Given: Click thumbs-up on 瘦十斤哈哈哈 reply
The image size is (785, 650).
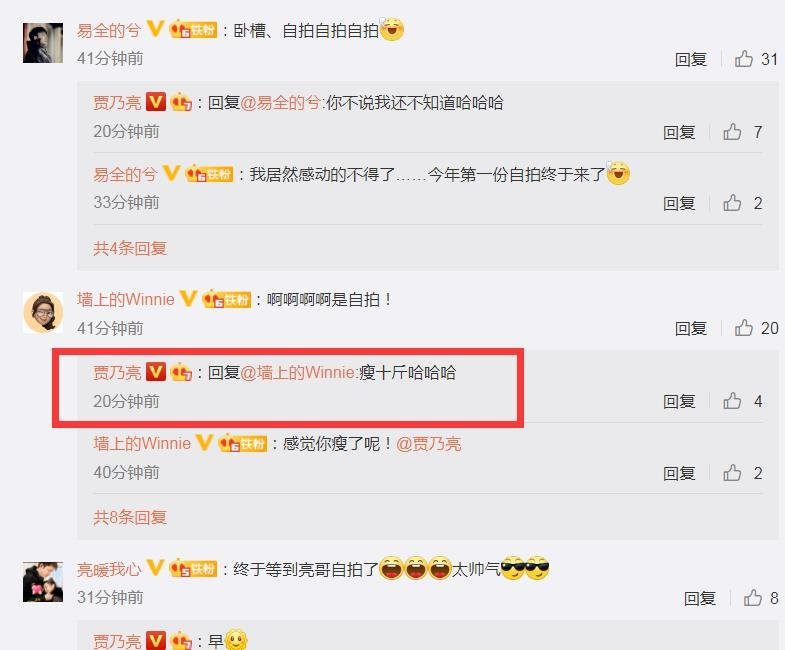Looking at the screenshot, I should (x=732, y=401).
